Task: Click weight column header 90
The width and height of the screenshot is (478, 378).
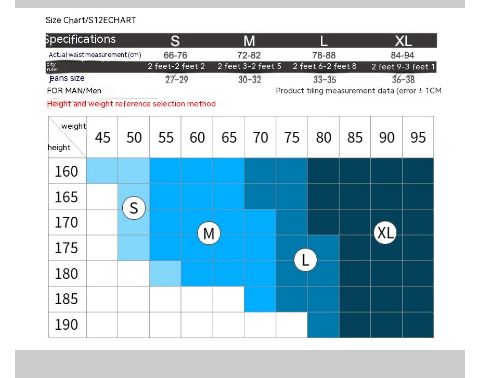Action: [387, 138]
